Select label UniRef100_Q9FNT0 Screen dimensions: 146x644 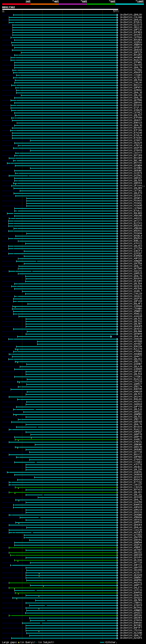coord(131,87)
